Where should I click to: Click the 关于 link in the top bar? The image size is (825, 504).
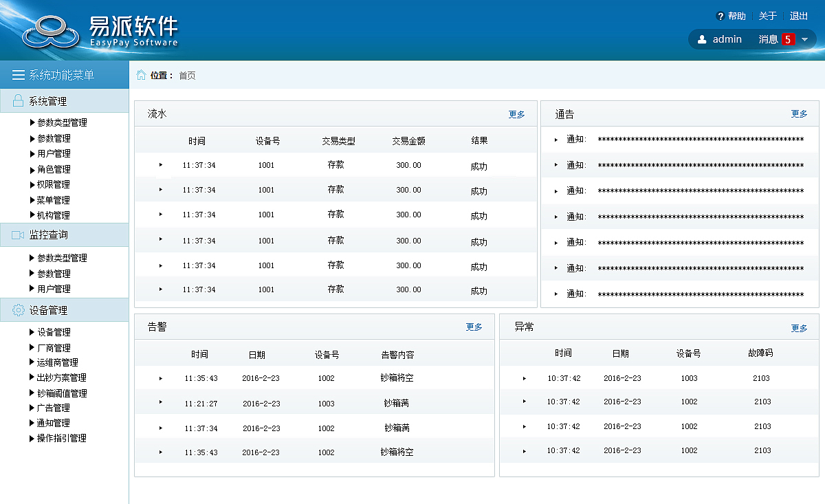[767, 15]
